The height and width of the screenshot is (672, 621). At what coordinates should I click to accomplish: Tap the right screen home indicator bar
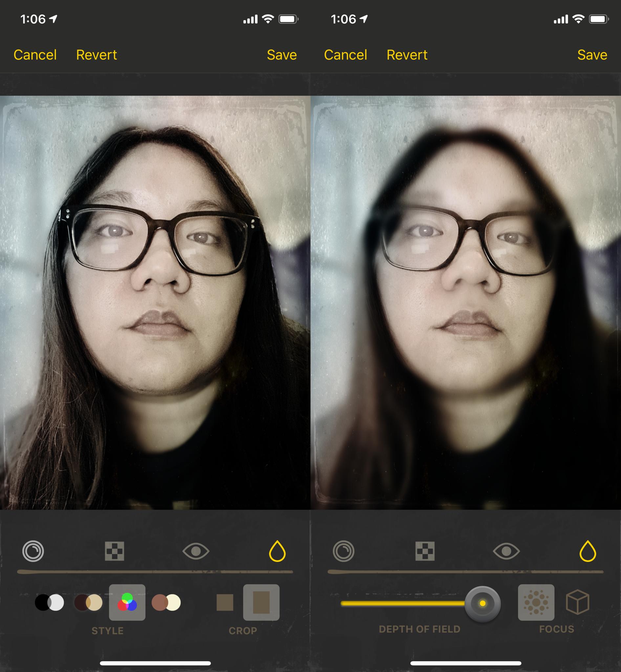(x=466, y=663)
